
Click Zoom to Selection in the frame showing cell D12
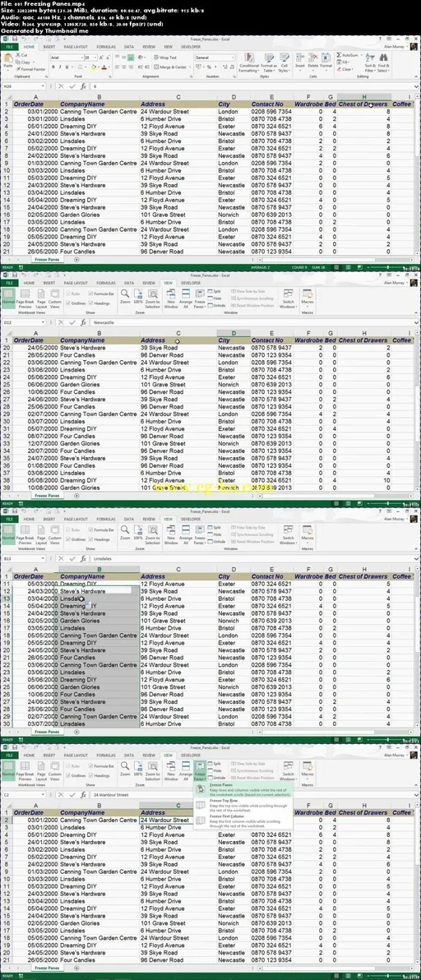pyautogui.click(x=152, y=297)
